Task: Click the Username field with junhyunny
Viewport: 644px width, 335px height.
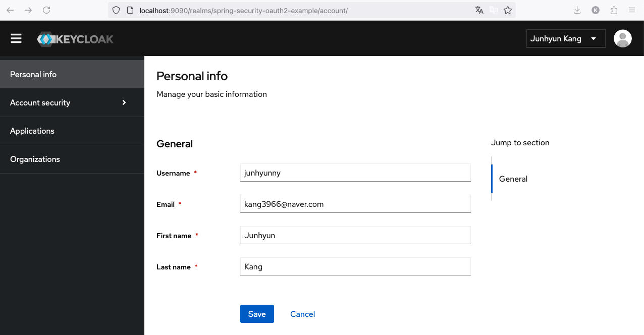Action: [355, 173]
